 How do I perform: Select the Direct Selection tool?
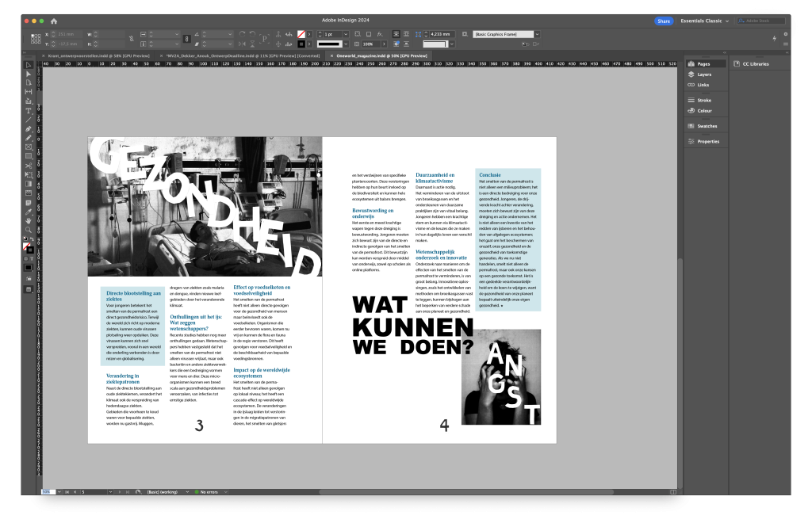point(29,74)
